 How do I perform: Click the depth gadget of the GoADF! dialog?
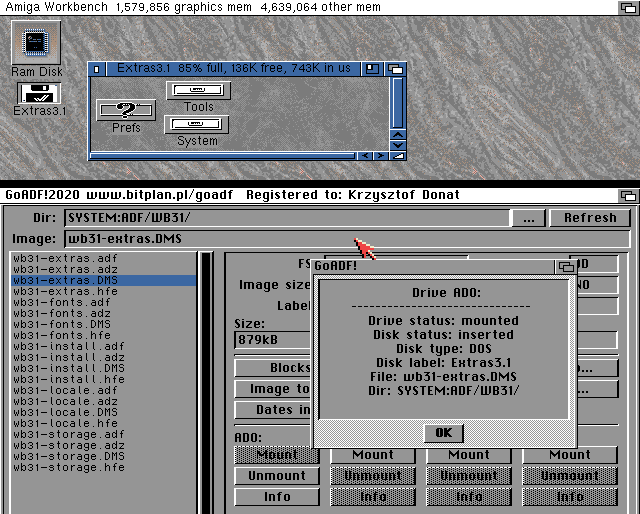566,267
